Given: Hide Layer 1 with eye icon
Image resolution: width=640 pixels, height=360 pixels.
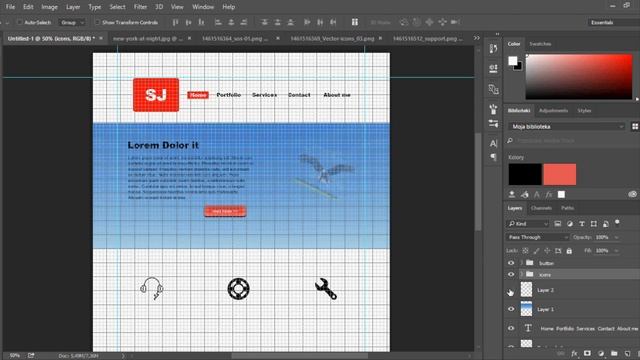Looking at the screenshot, I should pyautogui.click(x=511, y=309).
